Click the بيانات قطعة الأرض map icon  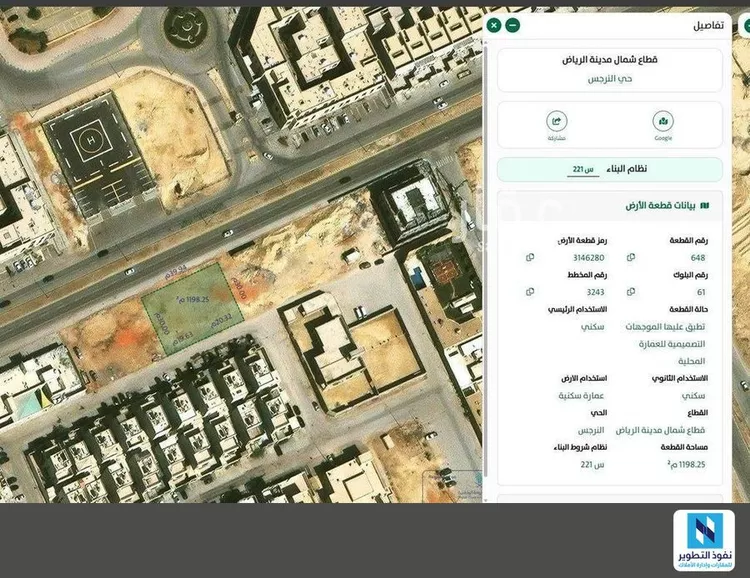pos(705,206)
